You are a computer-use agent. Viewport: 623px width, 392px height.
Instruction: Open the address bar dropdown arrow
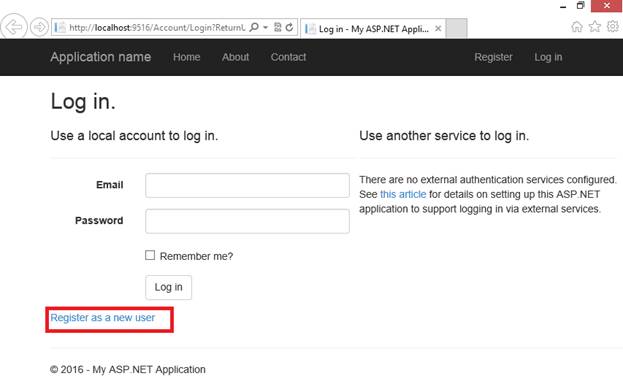(265, 27)
